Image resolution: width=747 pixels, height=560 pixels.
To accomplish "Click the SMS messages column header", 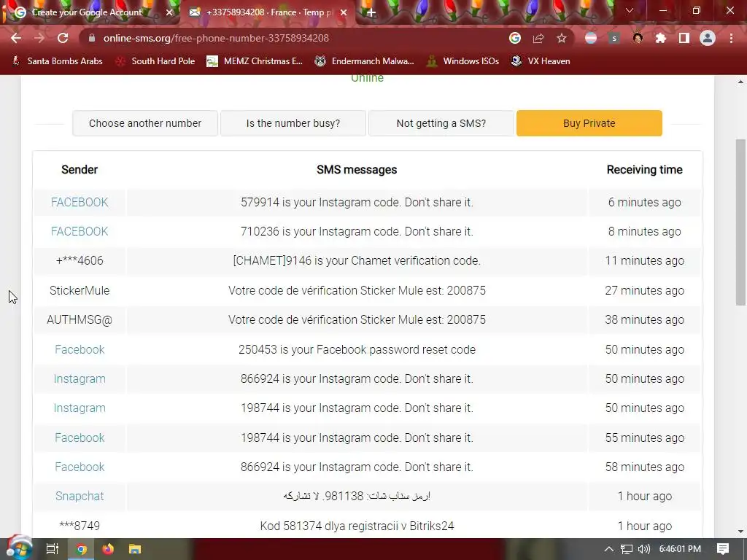I will pos(357,170).
